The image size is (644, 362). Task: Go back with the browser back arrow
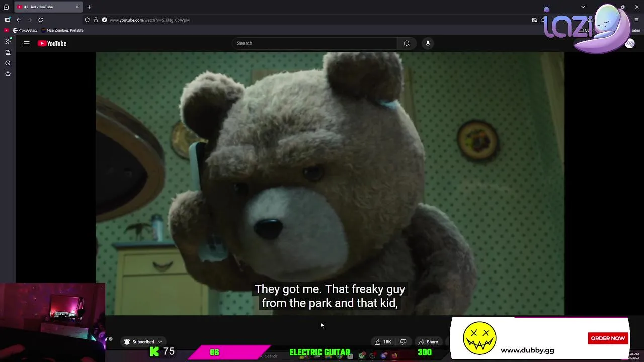click(19, 20)
